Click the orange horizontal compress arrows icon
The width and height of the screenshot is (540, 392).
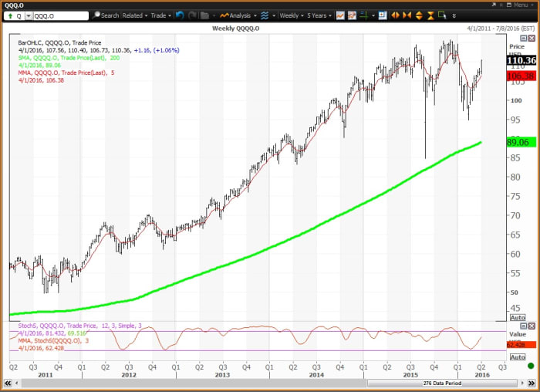[x=407, y=15]
